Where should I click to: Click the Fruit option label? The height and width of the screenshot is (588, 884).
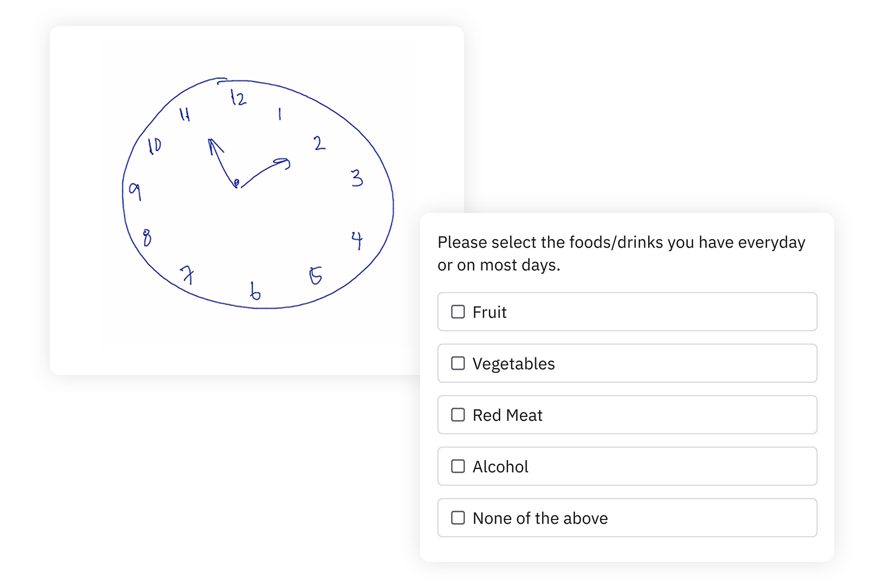point(489,312)
